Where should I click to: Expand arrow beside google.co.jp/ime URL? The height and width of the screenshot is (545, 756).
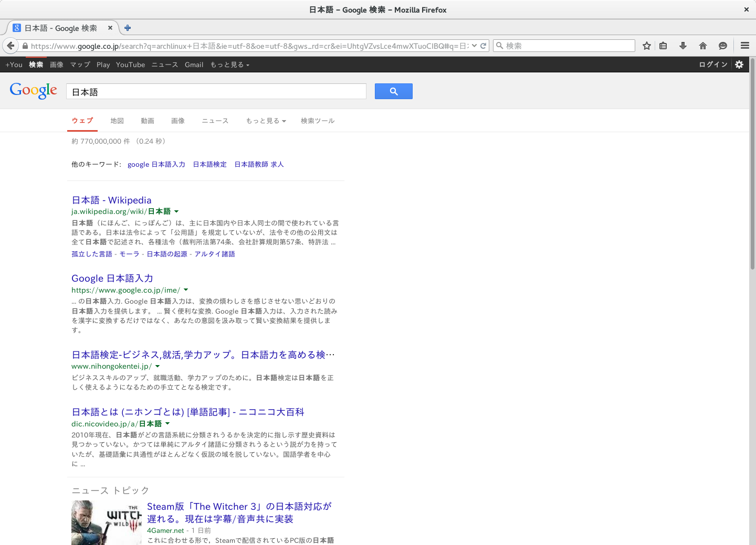[x=186, y=290]
